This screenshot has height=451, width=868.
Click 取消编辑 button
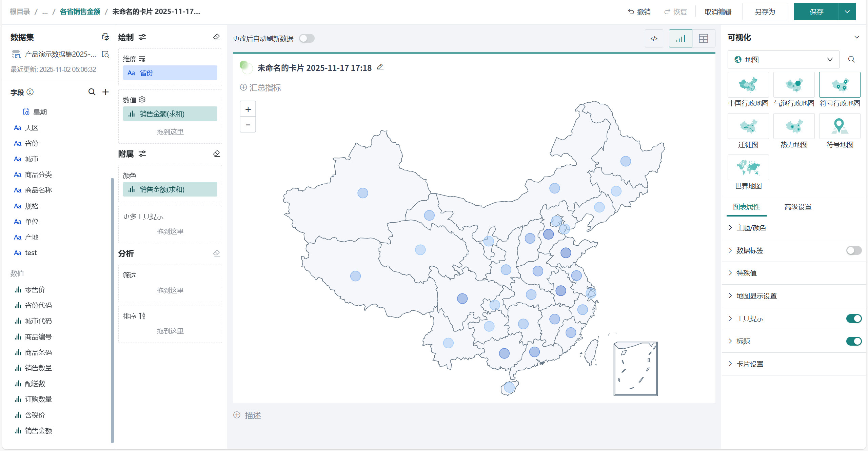coord(718,12)
